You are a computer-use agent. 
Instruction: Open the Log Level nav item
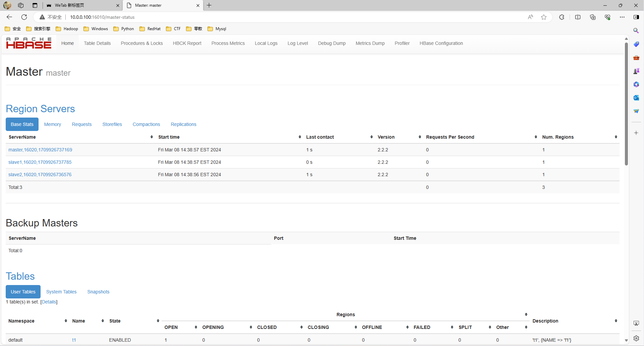pos(298,43)
